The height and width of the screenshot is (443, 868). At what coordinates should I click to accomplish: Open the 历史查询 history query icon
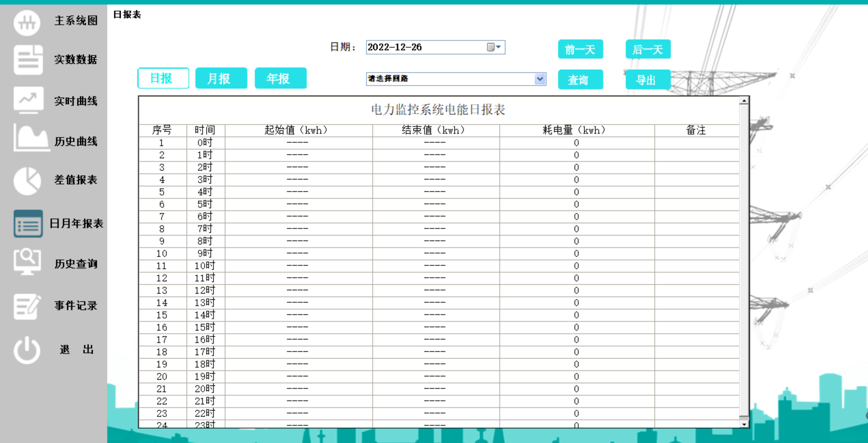pos(27,262)
